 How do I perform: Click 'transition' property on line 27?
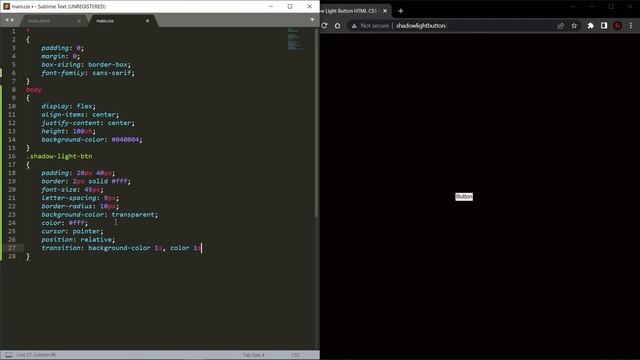[61, 248]
